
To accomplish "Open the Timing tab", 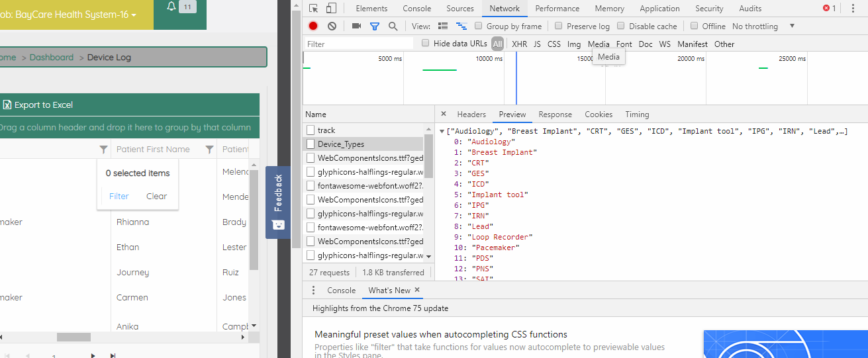I will (637, 114).
